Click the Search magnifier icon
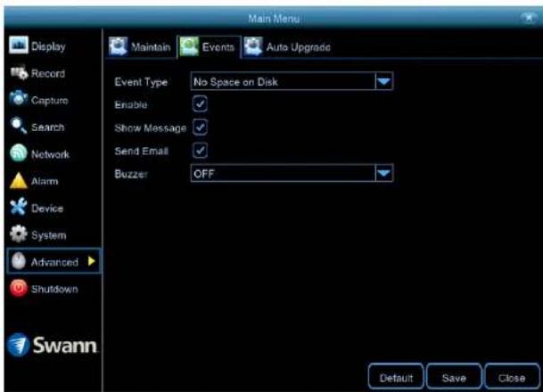The image size is (543, 392). point(19,126)
